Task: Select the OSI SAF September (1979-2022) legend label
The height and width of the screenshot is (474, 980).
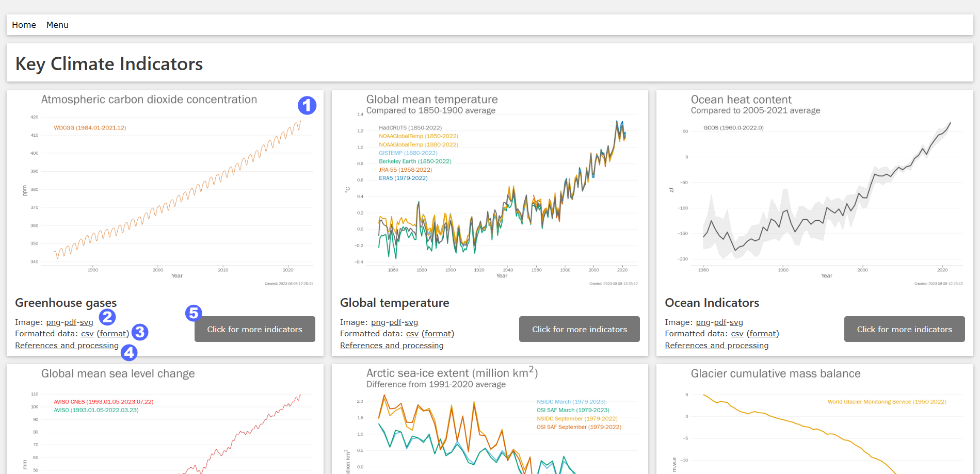Action: pyautogui.click(x=579, y=427)
